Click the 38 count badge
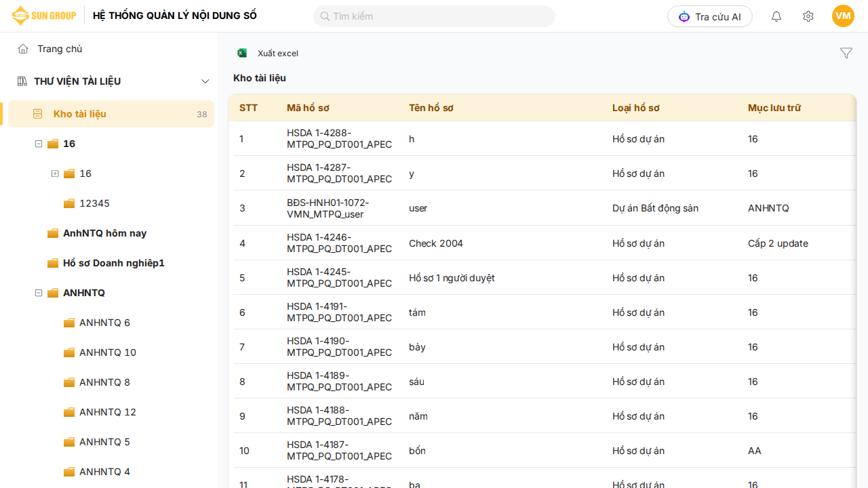Image resolution: width=868 pixels, height=488 pixels. point(202,115)
